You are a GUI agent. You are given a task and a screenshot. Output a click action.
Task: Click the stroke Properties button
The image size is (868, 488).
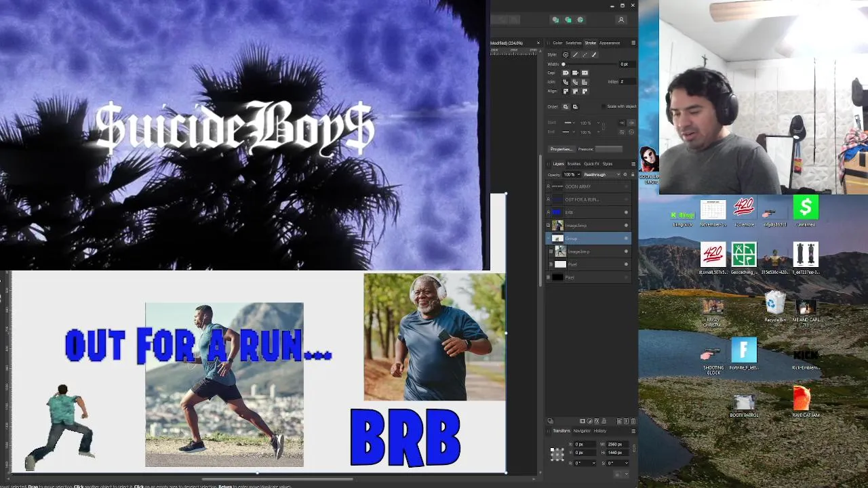coord(562,149)
